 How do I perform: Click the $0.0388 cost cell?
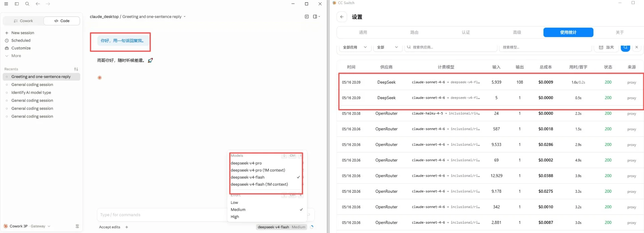546,176
